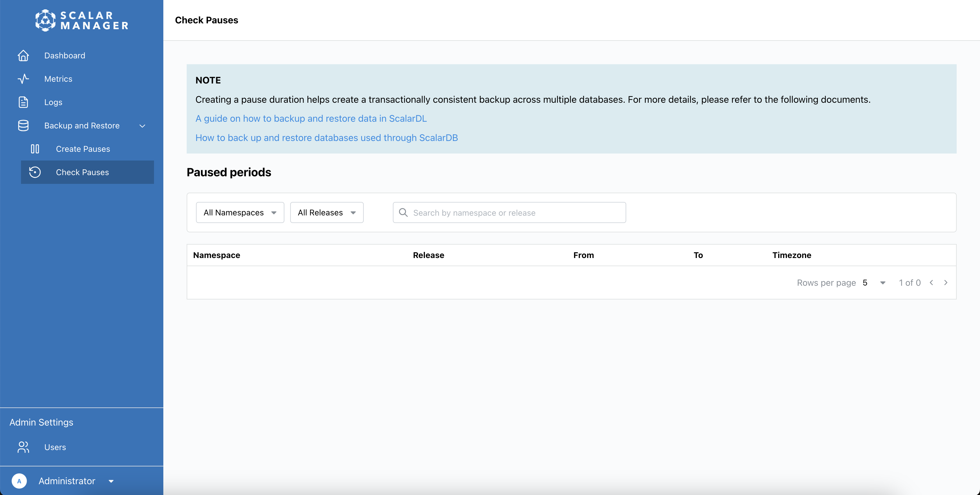Click the Check Pauses history icon

[x=35, y=172]
